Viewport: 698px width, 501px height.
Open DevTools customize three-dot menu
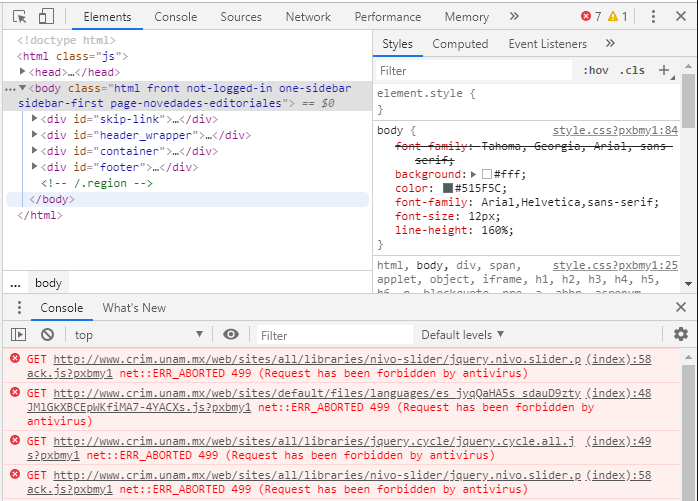click(653, 17)
